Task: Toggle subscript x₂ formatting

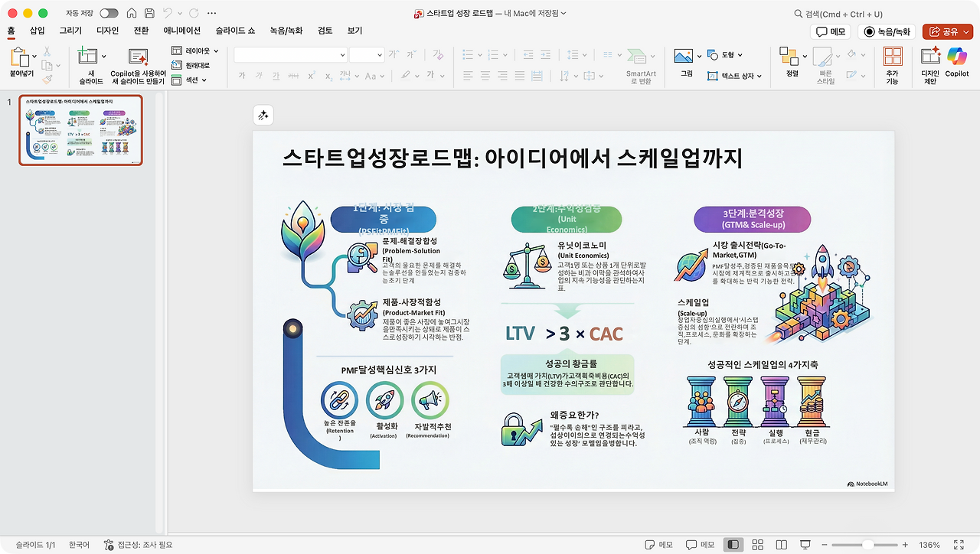Action: coord(328,76)
